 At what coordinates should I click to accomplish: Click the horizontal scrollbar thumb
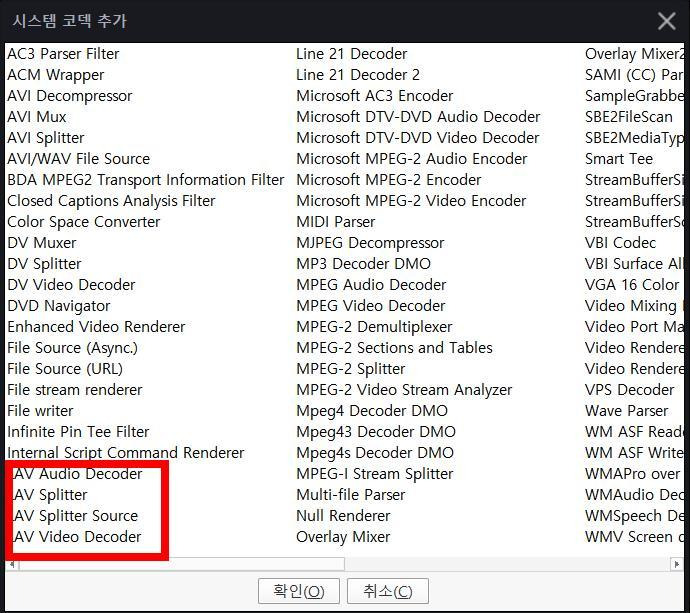click(182, 564)
